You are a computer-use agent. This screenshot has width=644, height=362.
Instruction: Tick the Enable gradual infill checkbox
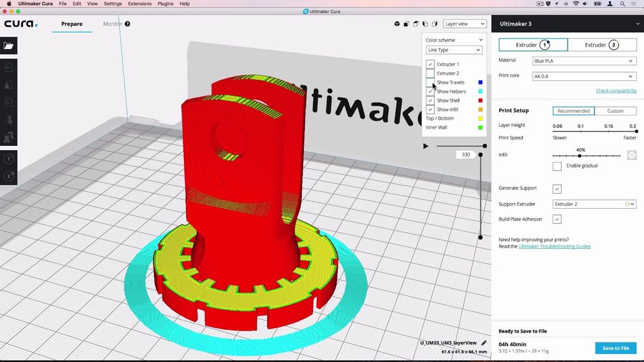[x=557, y=166]
